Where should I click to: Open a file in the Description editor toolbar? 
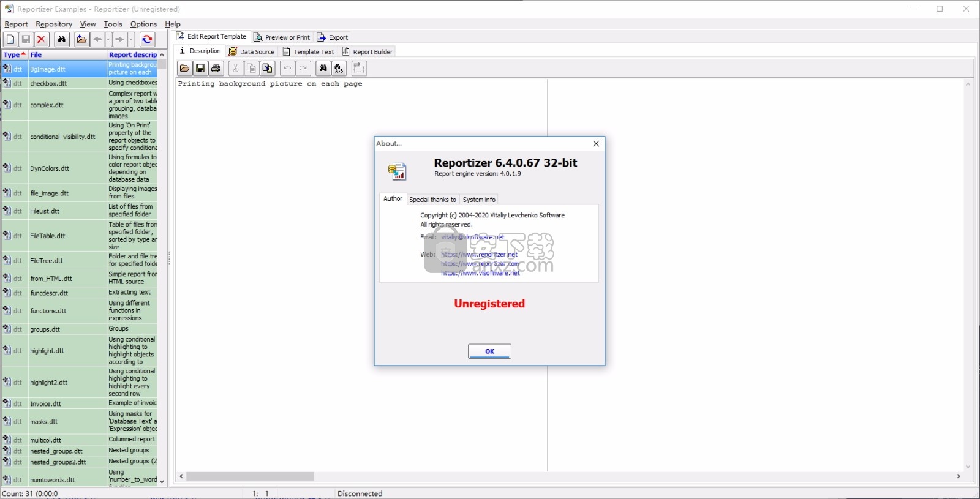click(x=184, y=68)
